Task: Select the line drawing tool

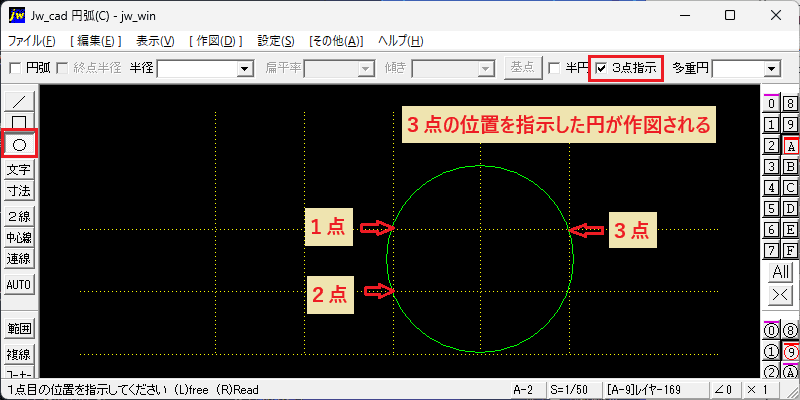Action: pos(19,101)
